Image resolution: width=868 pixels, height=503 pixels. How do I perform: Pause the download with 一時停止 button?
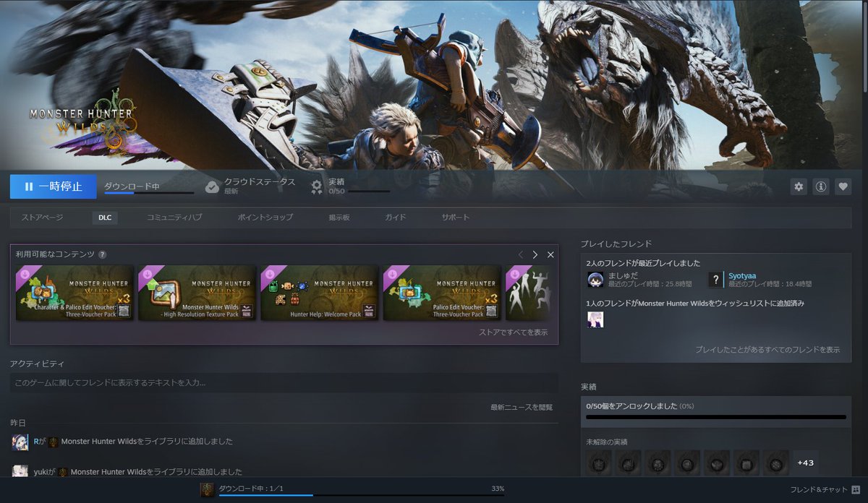[53, 186]
